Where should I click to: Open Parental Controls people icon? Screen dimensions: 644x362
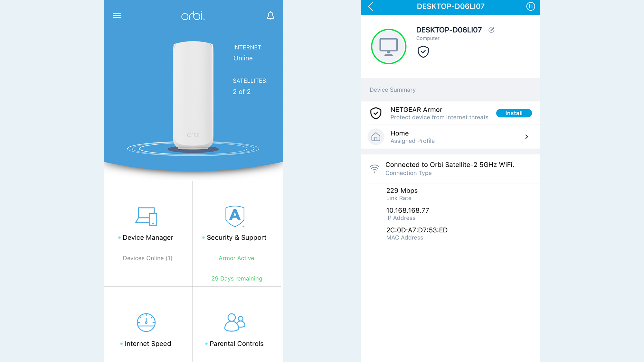[235, 322]
